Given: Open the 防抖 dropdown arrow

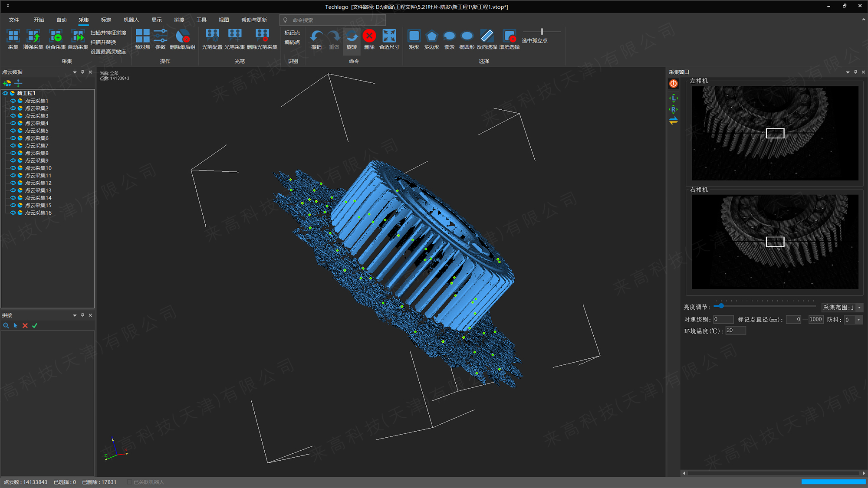Looking at the screenshot, I should tap(858, 320).
